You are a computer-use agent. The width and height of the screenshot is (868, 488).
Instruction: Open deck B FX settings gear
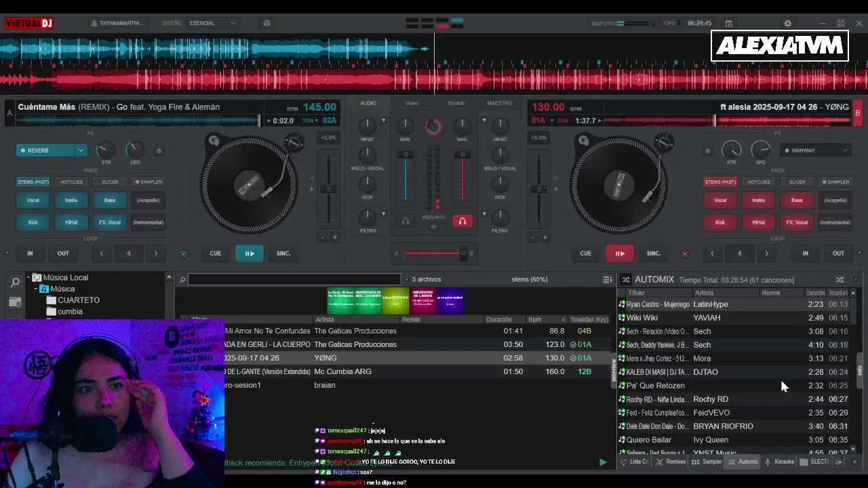point(707,151)
